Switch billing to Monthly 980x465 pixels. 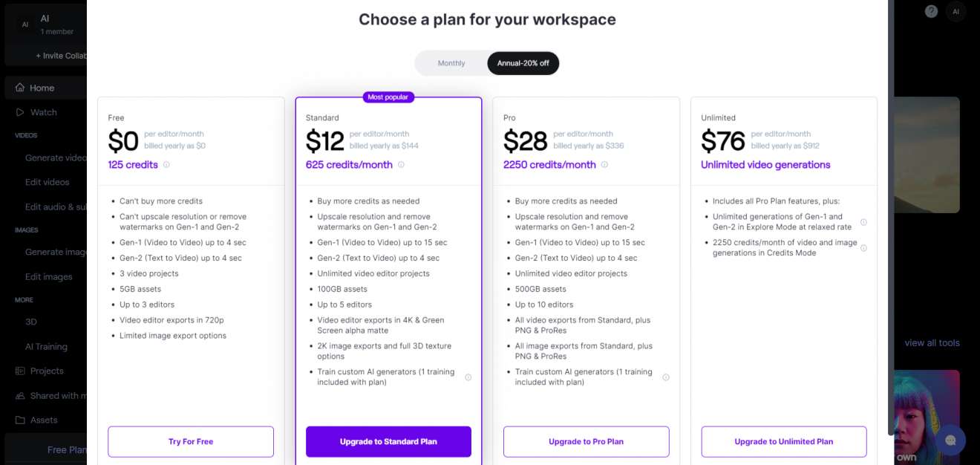451,63
